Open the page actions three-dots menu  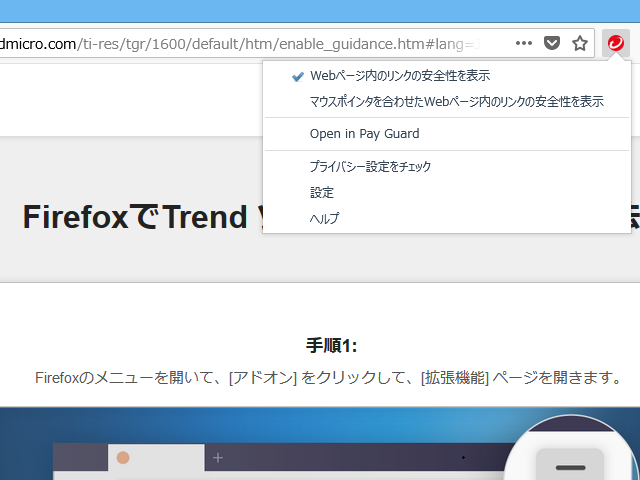pyautogui.click(x=524, y=43)
